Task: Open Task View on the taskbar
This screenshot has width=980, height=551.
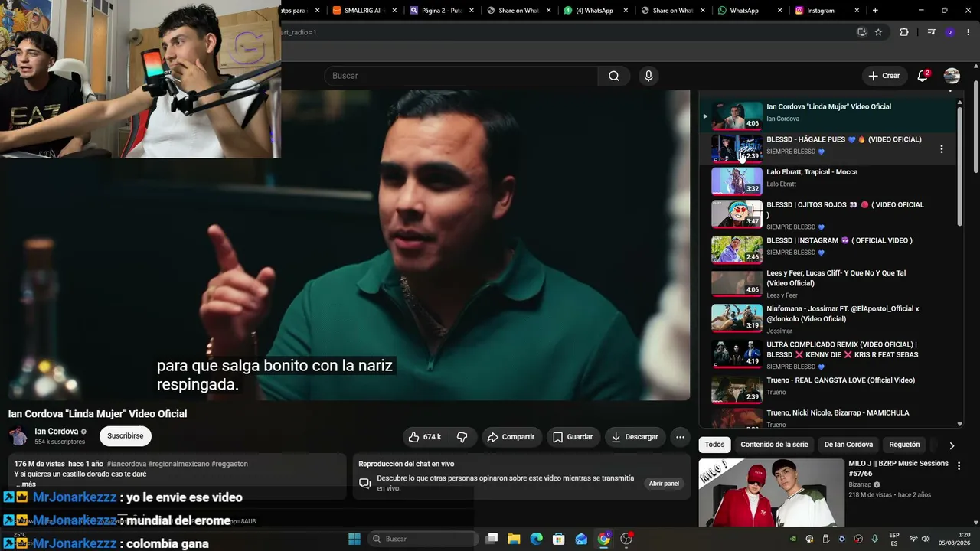Action: (x=492, y=539)
